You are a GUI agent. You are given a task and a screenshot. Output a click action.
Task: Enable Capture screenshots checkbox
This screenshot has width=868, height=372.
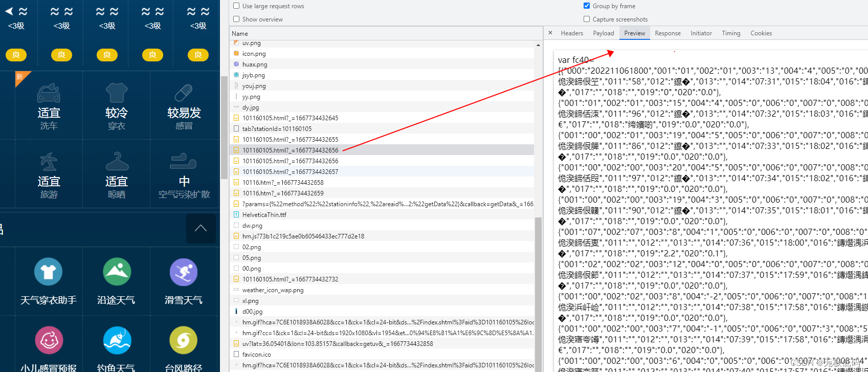(x=587, y=19)
